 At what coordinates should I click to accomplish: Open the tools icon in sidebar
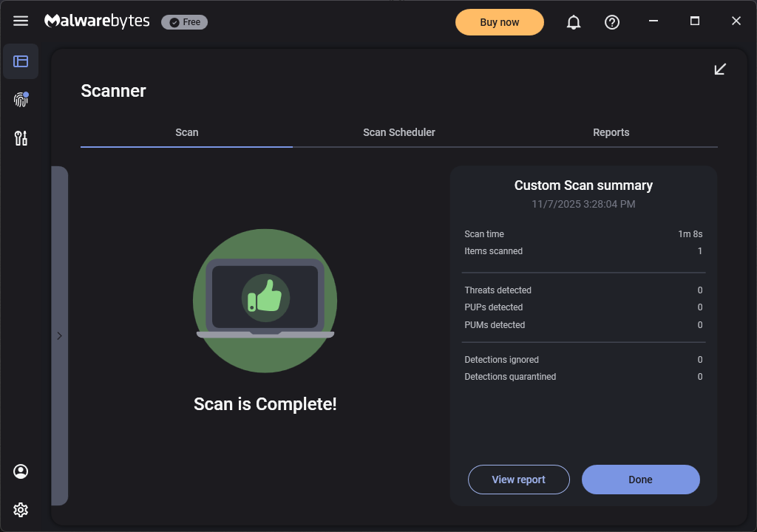(x=21, y=139)
